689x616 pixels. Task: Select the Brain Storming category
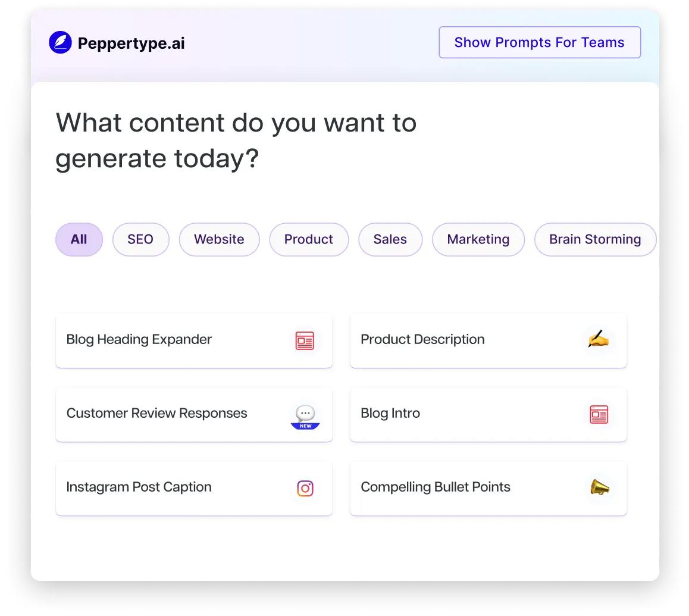(x=594, y=239)
